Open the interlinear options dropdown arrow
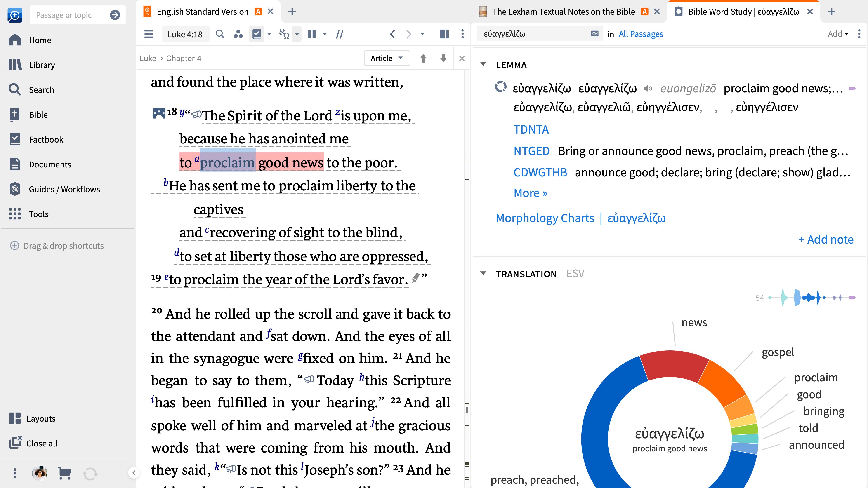 297,34
